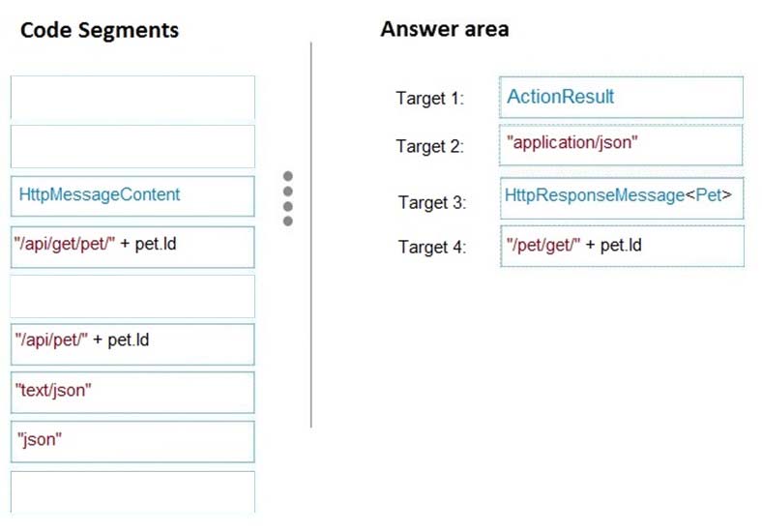The width and height of the screenshot is (762, 532).
Task: Select the HttpMessageContent code segment
Action: 132,196
